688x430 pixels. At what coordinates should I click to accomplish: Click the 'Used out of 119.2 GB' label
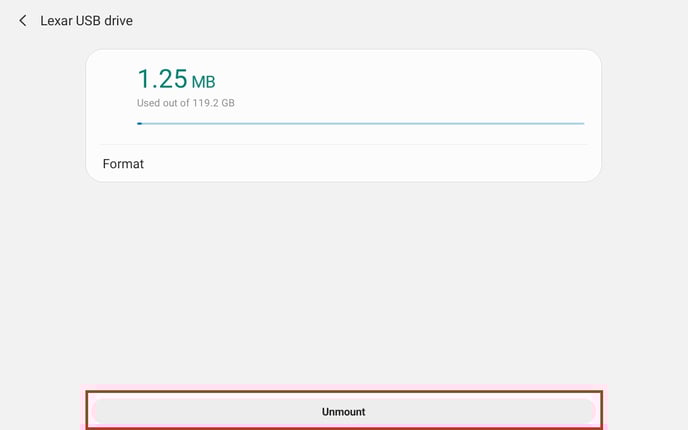(185, 103)
